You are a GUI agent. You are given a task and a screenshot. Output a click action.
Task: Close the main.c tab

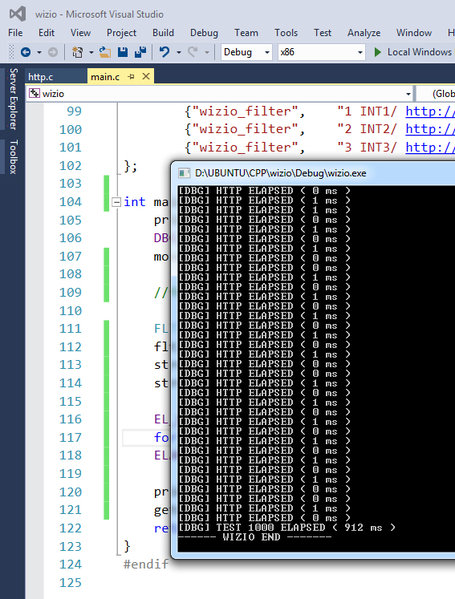[146, 76]
